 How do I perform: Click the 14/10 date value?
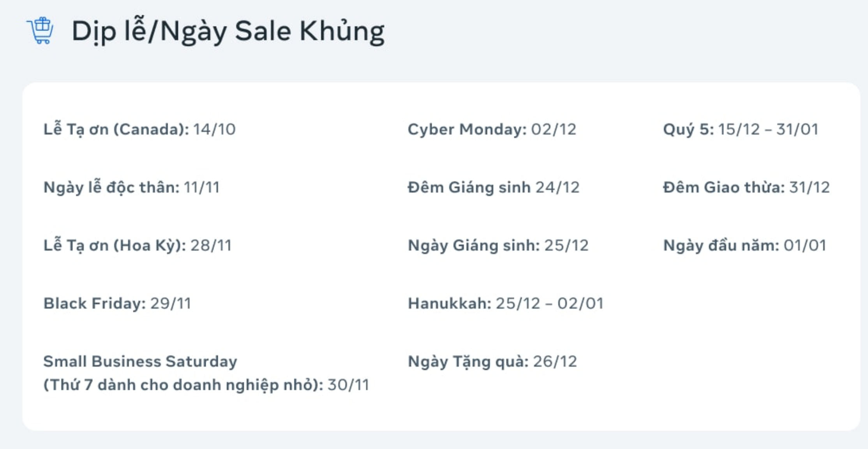[x=214, y=129]
